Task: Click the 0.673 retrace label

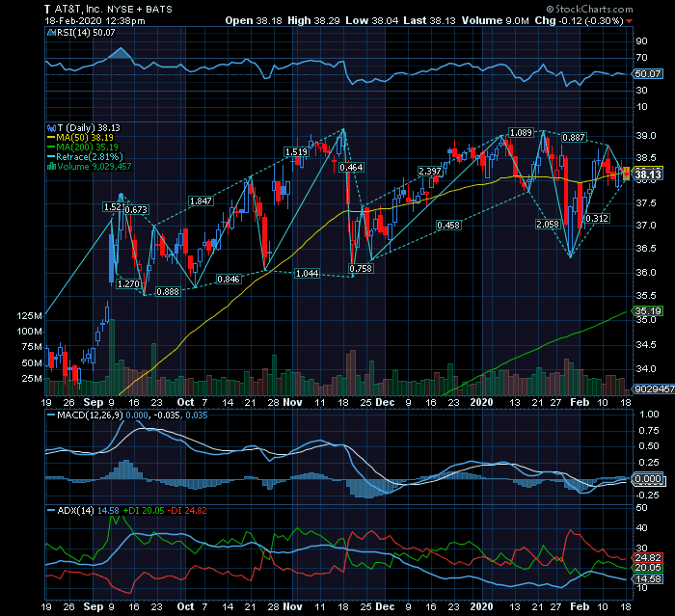Action: pyautogui.click(x=136, y=209)
